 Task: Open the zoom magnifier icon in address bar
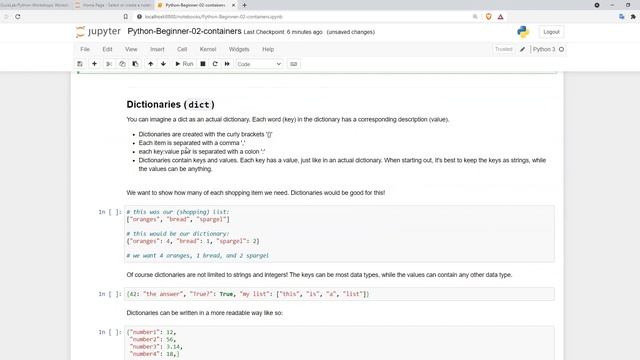coord(475,17)
